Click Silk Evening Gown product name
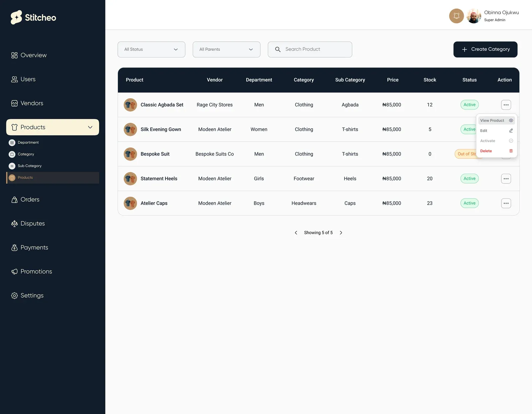Screen dimensions: 532x414 pos(161,129)
